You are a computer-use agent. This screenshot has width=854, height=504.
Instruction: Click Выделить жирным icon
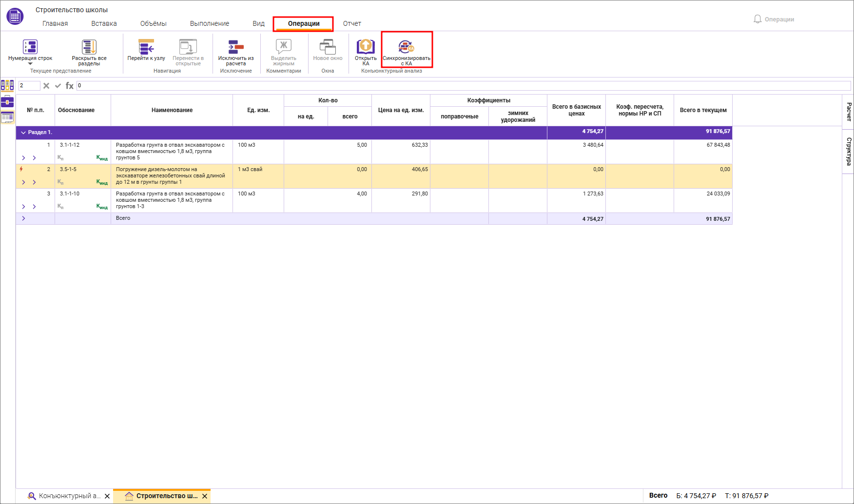click(284, 47)
